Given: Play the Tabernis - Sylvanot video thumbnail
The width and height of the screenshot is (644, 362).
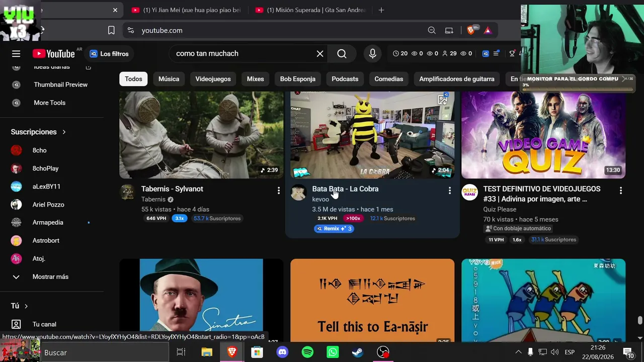Looking at the screenshot, I should (x=201, y=135).
